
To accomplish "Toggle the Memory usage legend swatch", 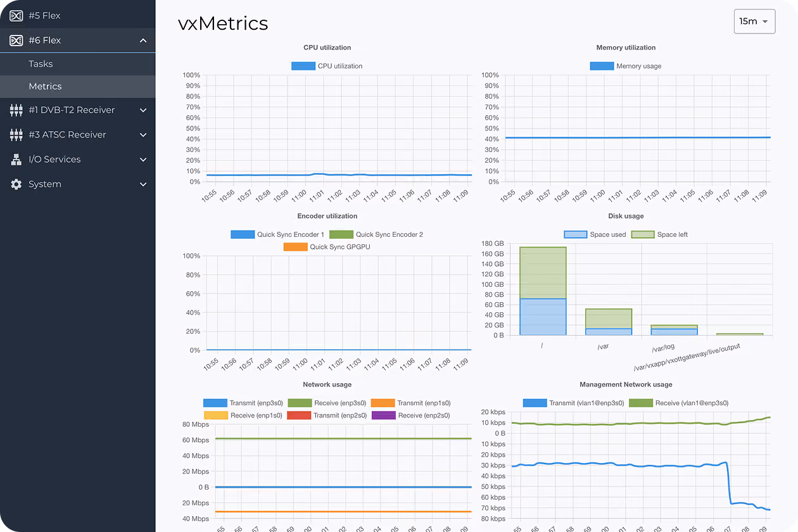I will coord(602,66).
